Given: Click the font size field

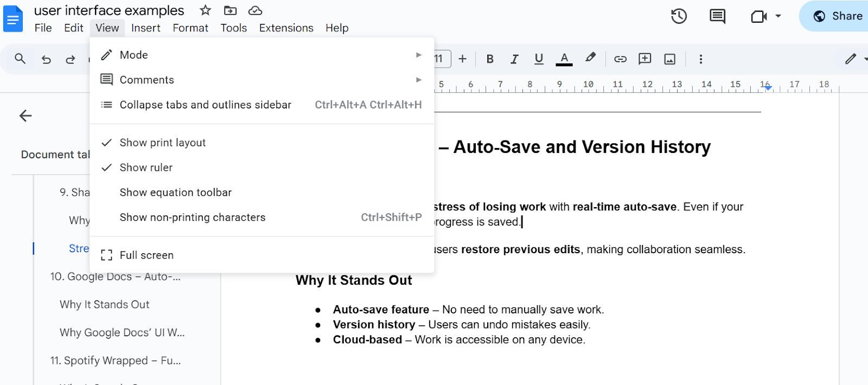Looking at the screenshot, I should [442, 59].
